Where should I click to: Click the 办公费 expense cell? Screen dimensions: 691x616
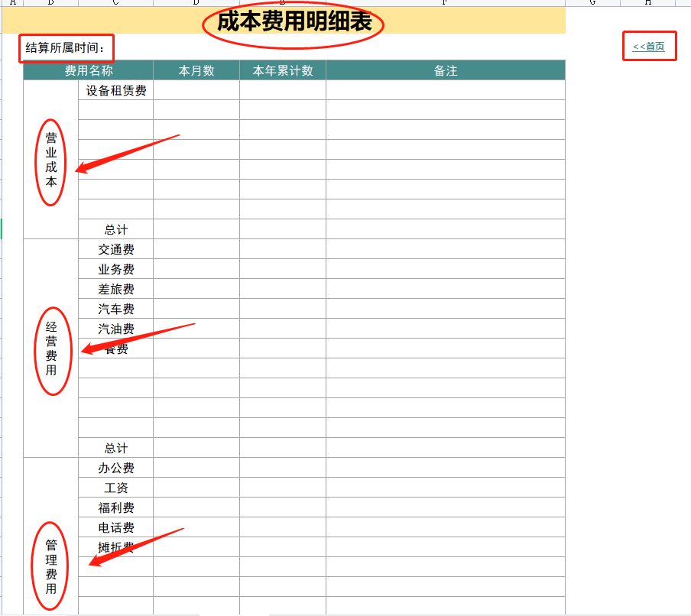(115, 468)
